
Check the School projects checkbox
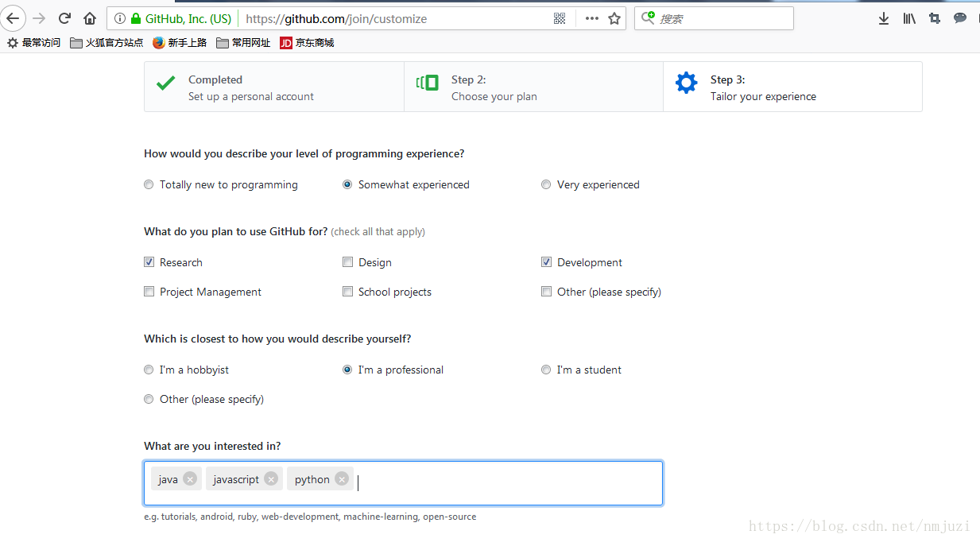347,291
